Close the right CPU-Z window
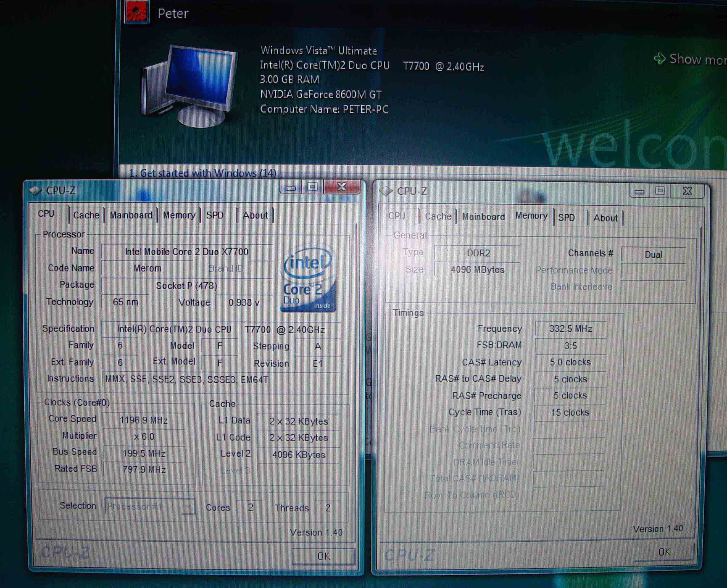Screen dimensions: 727x588 pyautogui.click(x=688, y=191)
